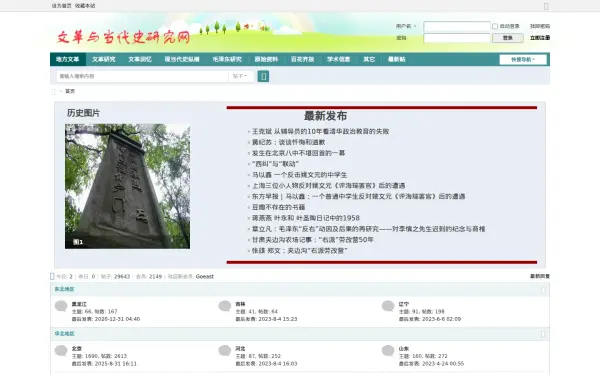Image resolution: width=600 pixels, height=375 pixels.
Task: Open the 文革回忆 nav tab
Action: tap(140, 59)
